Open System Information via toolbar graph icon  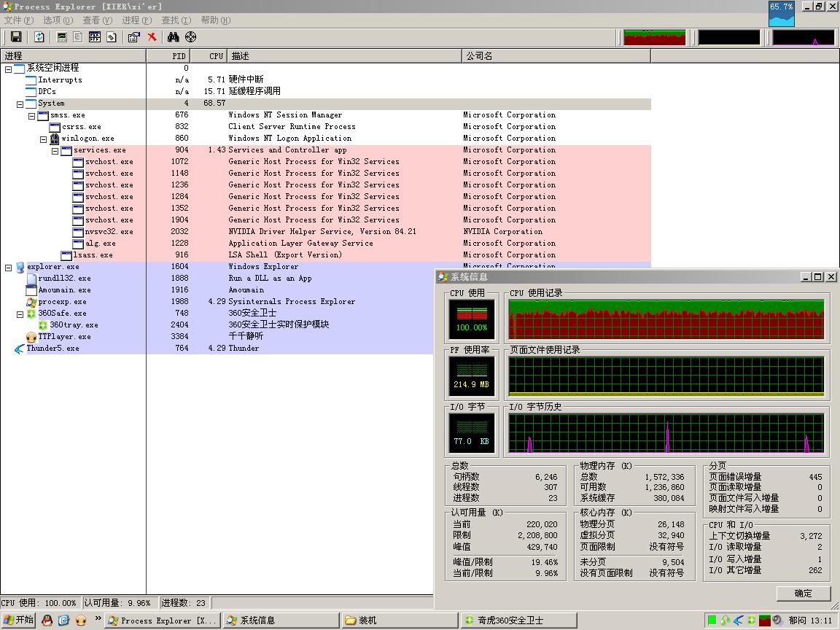point(62,37)
